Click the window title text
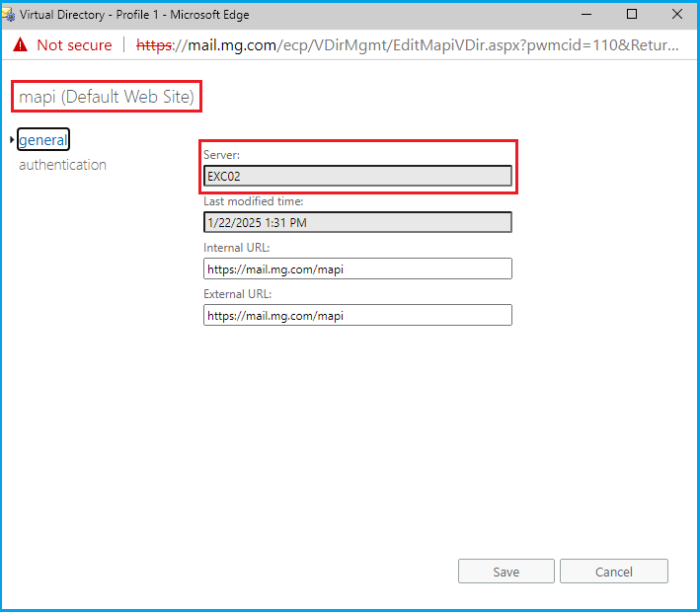 (x=134, y=15)
